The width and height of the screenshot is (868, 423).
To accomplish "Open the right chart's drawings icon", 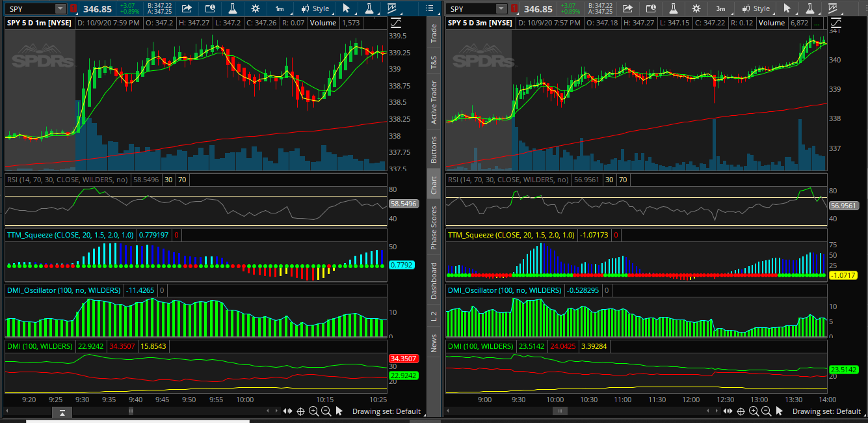I will 832,9.
